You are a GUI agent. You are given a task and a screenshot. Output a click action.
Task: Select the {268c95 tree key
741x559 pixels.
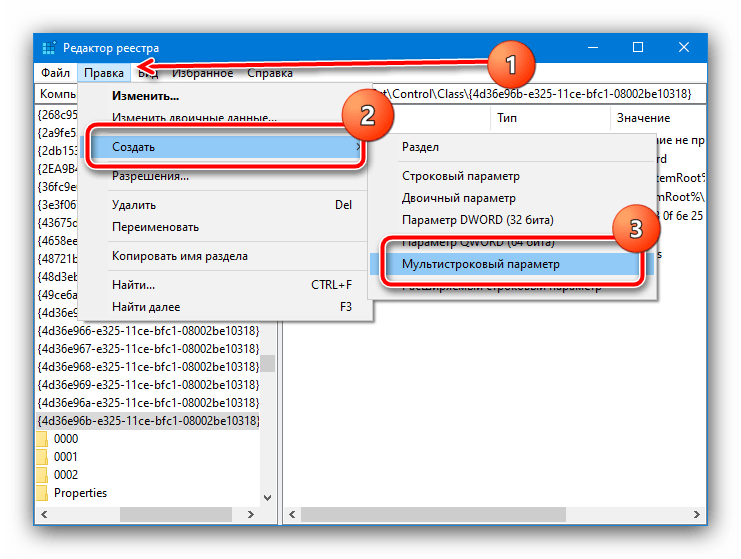tap(57, 115)
